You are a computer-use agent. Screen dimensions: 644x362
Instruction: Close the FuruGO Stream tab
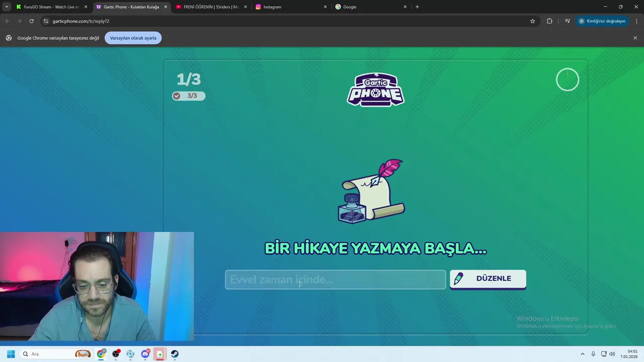click(86, 7)
